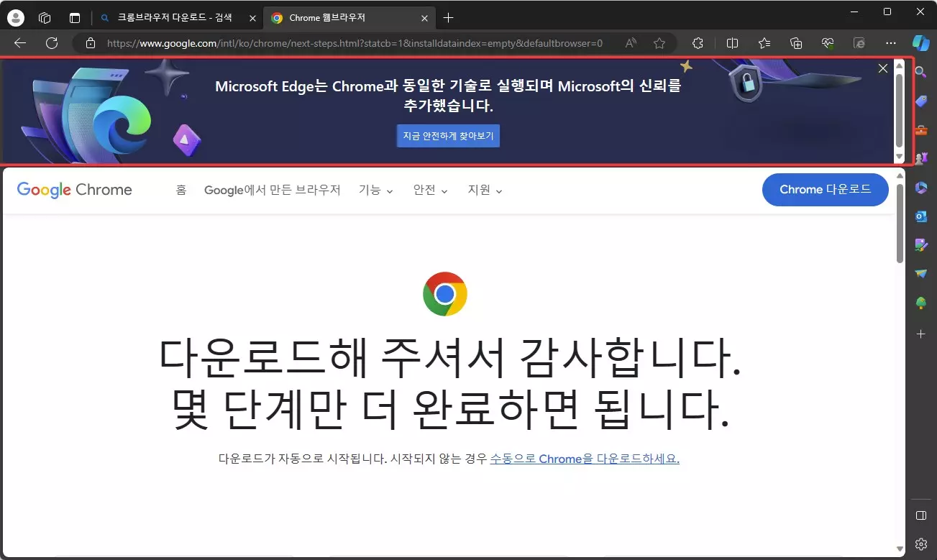Viewport: 937px width, 560px height.
Task: Click the page scrollbar down arrow
Action: [900, 550]
